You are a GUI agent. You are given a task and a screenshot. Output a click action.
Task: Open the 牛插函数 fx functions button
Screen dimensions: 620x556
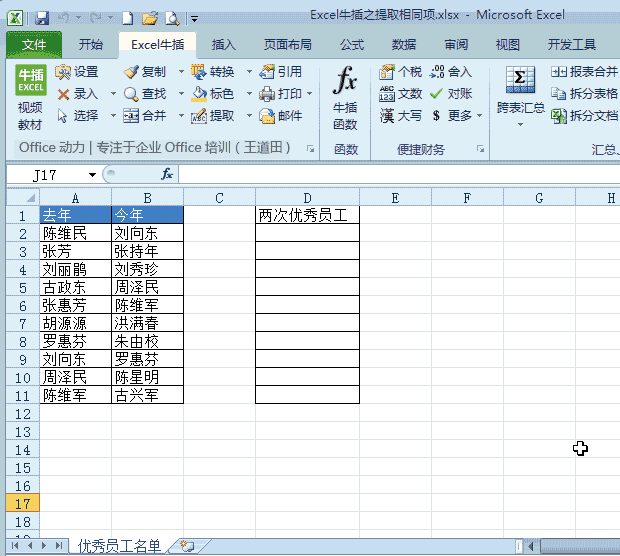coord(345,98)
